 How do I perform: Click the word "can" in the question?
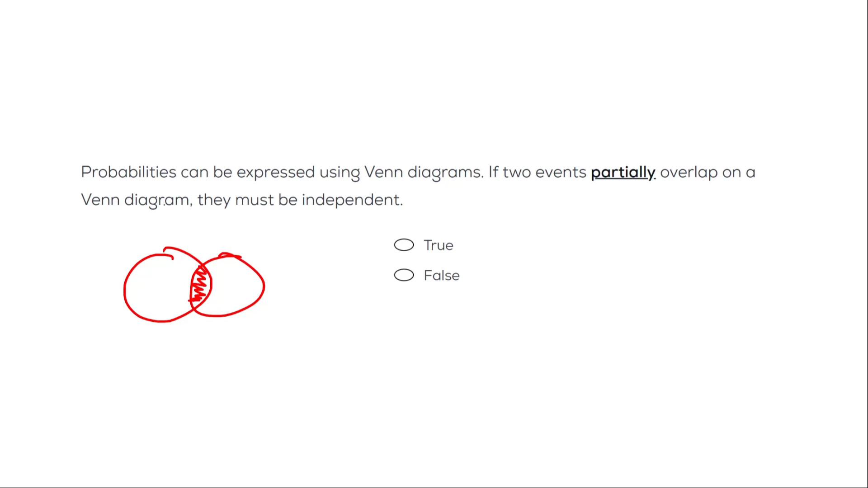coord(194,172)
